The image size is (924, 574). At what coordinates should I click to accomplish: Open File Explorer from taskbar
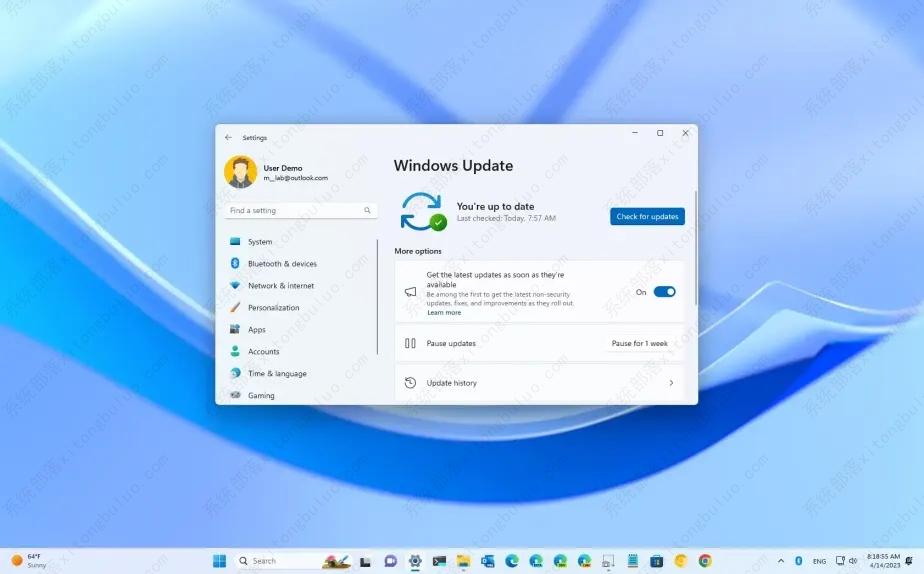(463, 560)
